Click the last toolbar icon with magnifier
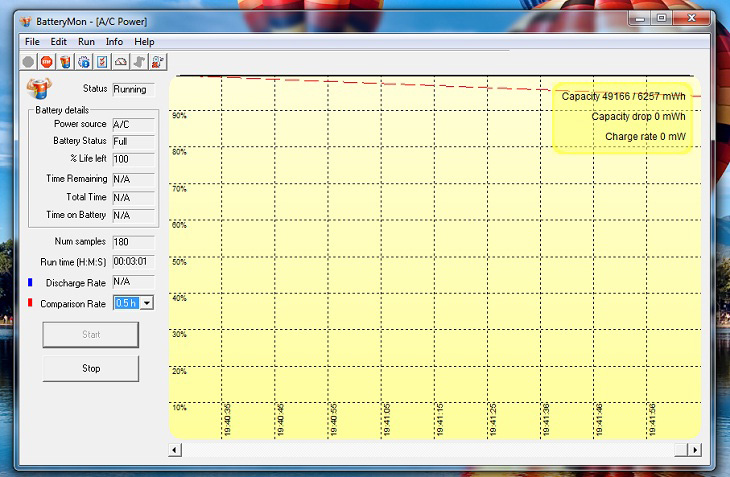Image resolution: width=730 pixels, height=477 pixels. click(x=158, y=62)
